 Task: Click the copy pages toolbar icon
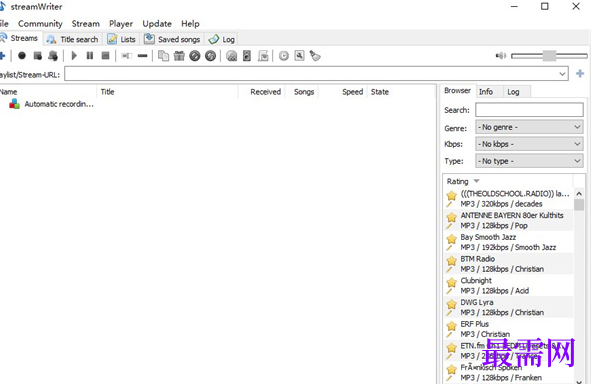tap(163, 56)
